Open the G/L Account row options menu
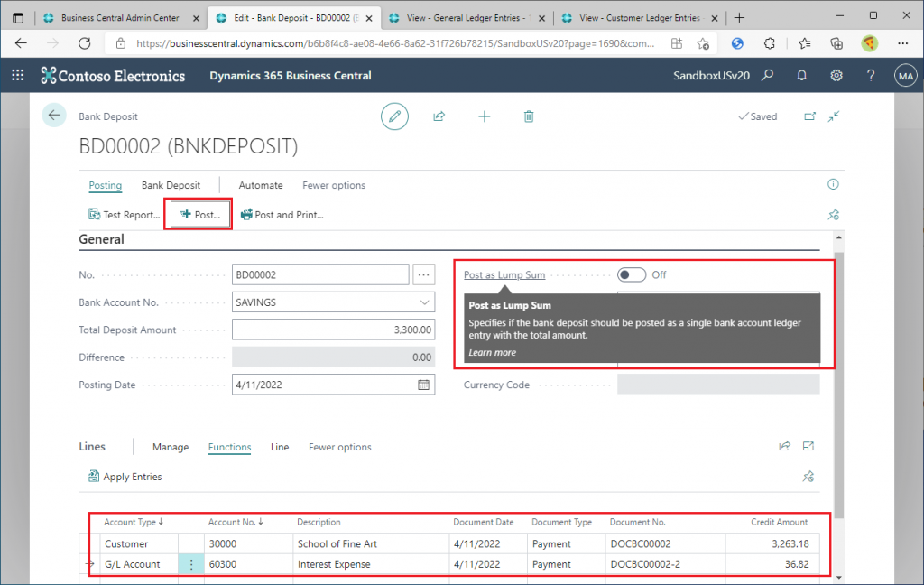 point(191,564)
